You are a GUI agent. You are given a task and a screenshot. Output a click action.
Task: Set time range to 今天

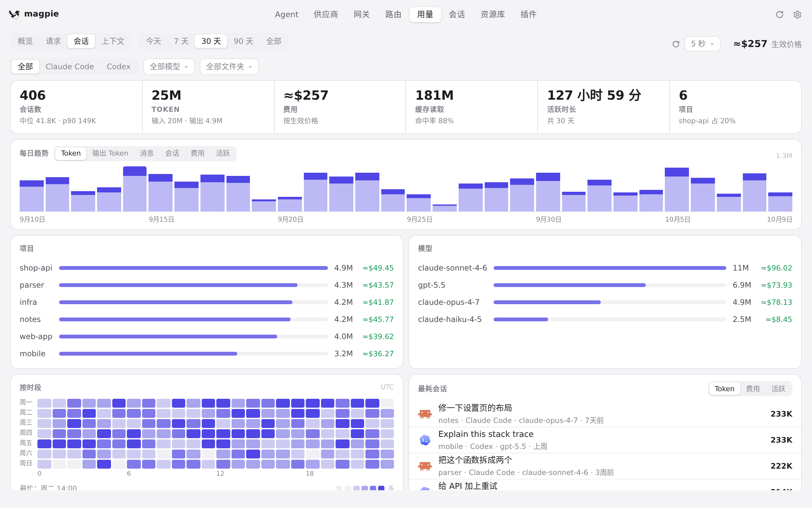tap(154, 41)
